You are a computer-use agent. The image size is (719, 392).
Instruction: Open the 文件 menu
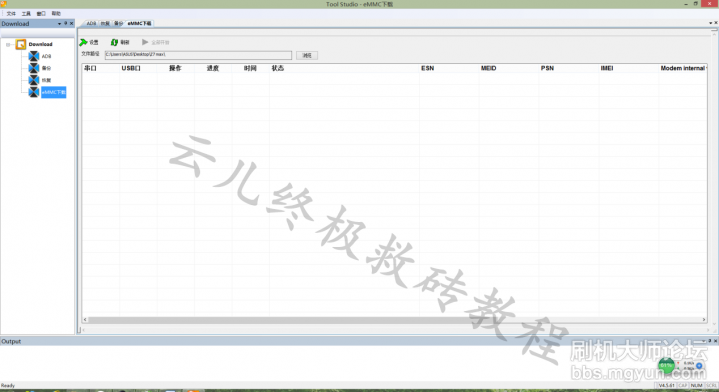click(11, 14)
